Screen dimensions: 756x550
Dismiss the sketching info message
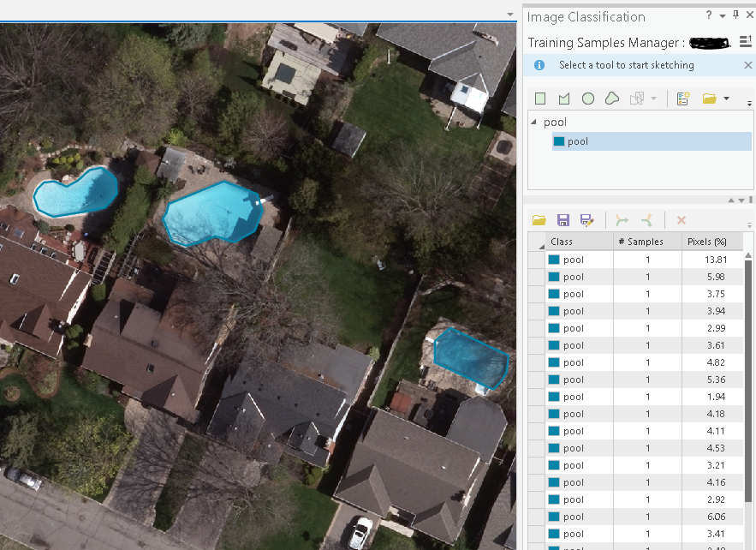pos(747,64)
